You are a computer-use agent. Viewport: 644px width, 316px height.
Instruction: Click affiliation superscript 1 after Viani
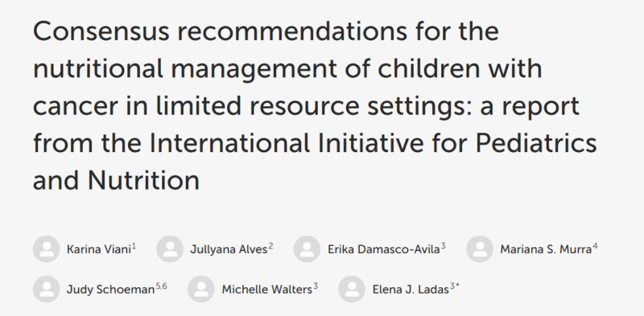(134, 247)
